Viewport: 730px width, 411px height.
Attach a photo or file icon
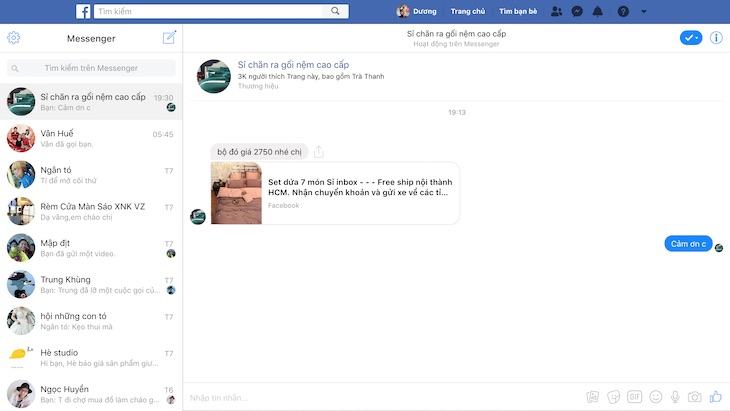click(x=593, y=397)
